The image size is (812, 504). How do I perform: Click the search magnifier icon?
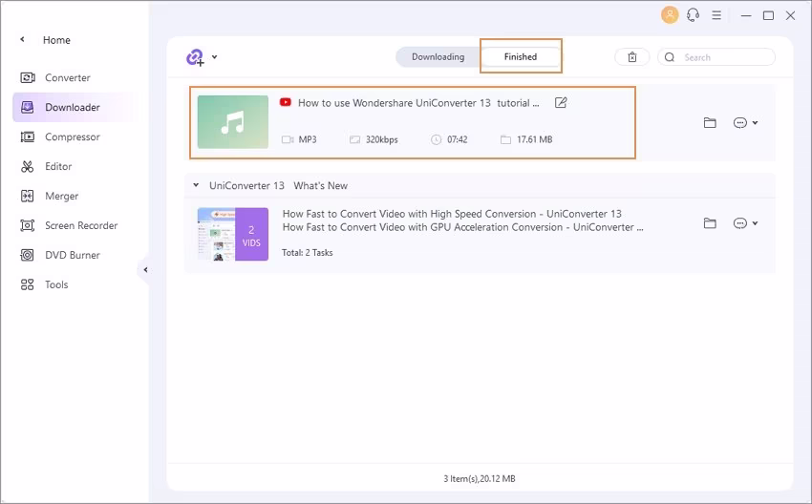670,57
